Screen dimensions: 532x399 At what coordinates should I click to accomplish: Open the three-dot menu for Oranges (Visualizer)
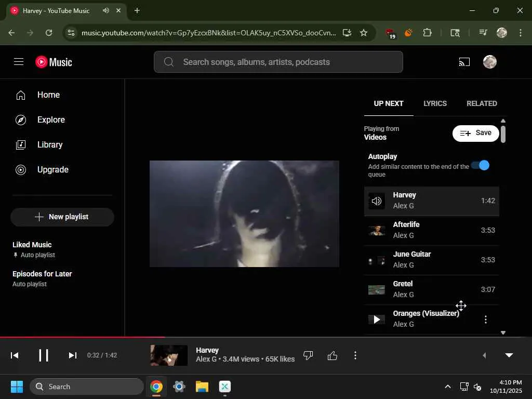click(486, 320)
